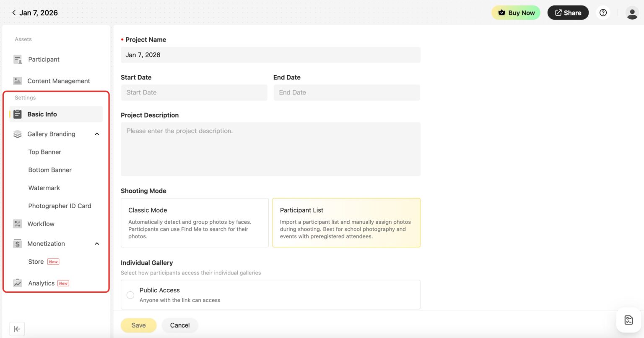
Task: Click the Monetization dollar icon
Action: tap(17, 244)
